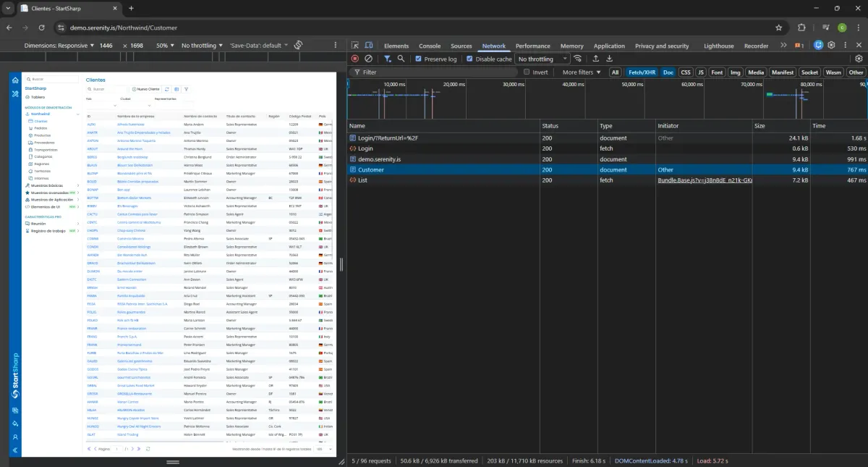Stop recording the network log

(x=354, y=59)
